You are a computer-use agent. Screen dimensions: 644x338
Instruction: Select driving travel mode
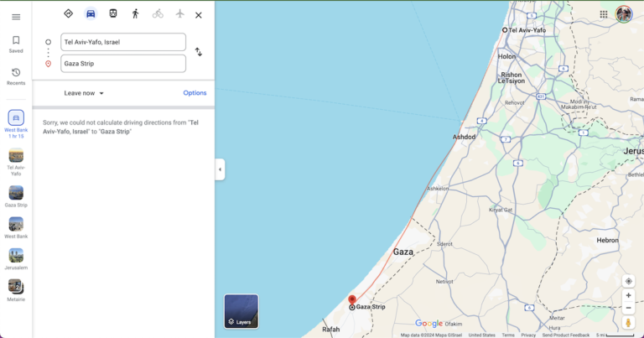coord(91,13)
